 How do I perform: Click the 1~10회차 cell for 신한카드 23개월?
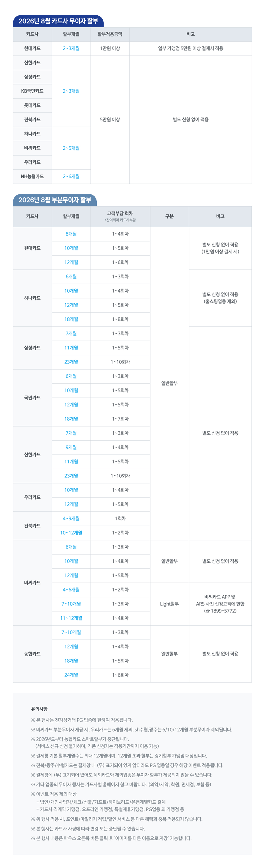(120, 476)
